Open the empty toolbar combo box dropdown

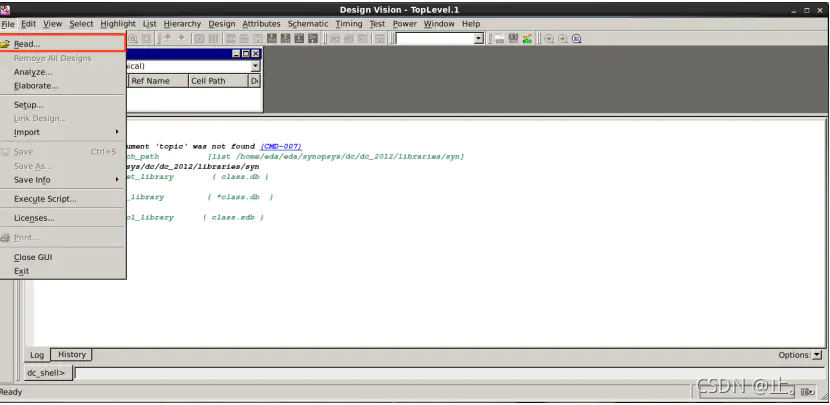[479, 39]
